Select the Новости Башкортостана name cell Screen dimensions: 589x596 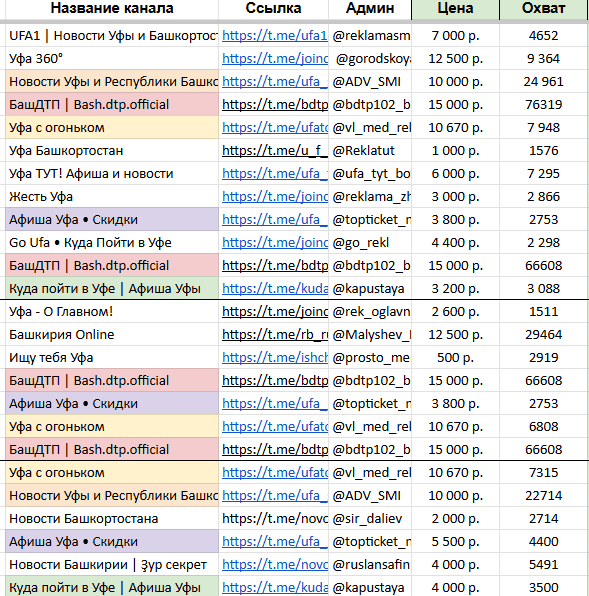(112, 518)
